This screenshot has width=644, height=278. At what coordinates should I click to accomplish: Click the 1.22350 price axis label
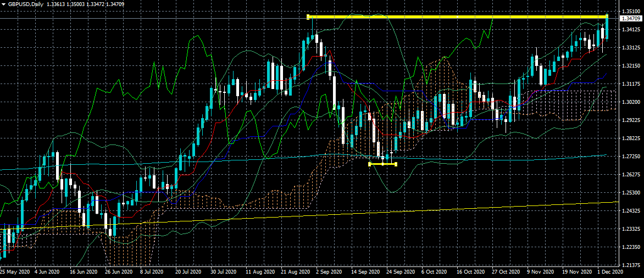(631, 247)
